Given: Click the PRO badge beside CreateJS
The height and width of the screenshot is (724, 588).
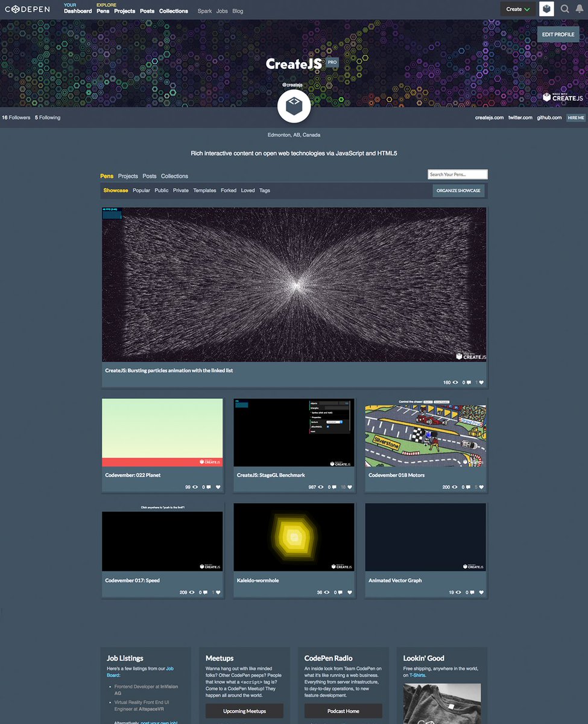Looking at the screenshot, I should (332, 62).
